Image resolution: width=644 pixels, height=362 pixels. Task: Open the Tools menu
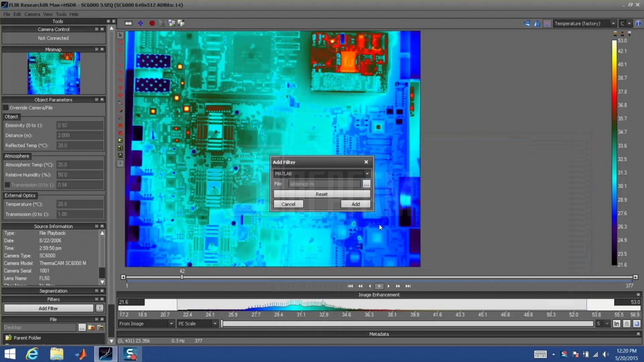[61, 14]
